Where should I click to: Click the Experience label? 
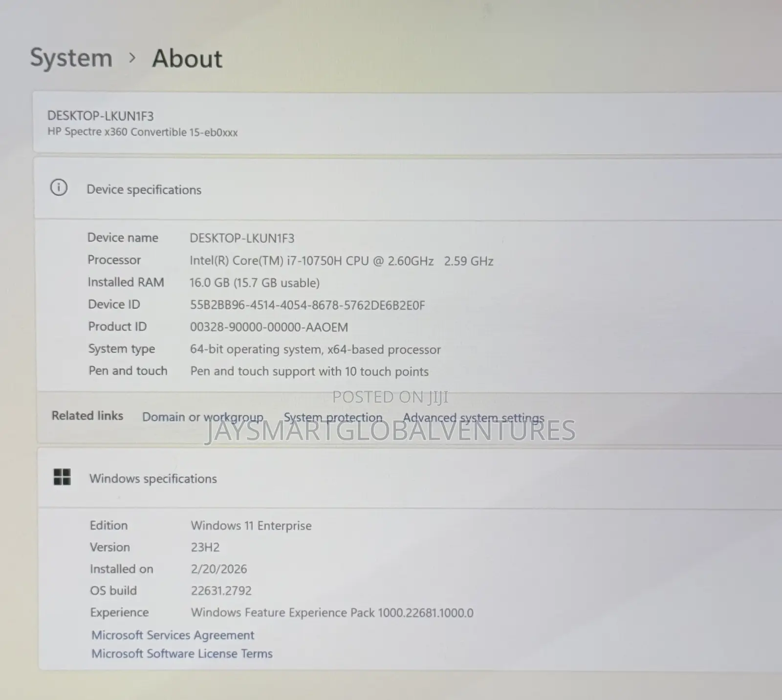(x=119, y=613)
